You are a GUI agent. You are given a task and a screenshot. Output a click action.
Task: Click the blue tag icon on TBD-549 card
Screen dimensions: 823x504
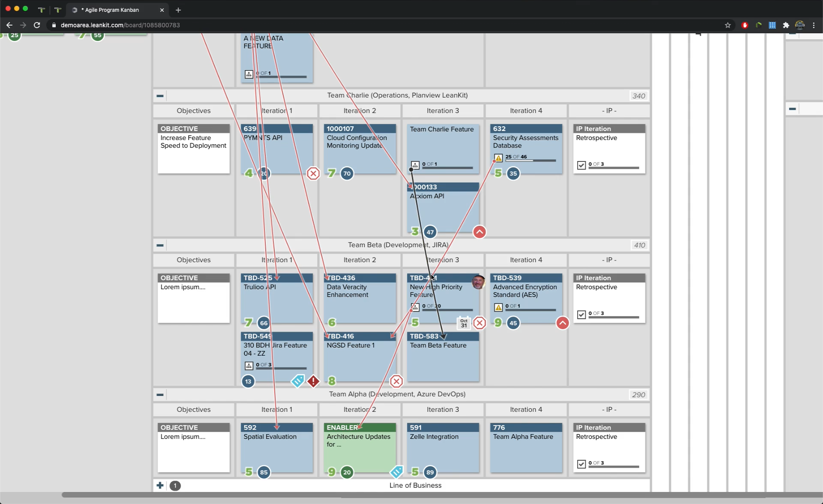point(298,381)
